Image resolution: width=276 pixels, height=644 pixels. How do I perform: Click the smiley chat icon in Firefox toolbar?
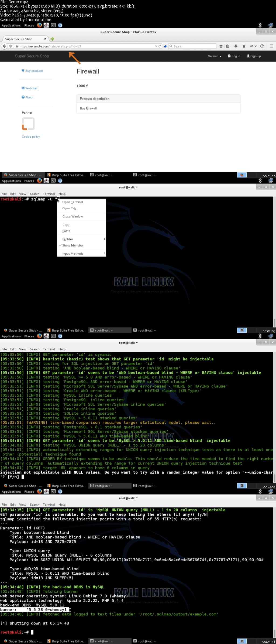(x=262, y=46)
